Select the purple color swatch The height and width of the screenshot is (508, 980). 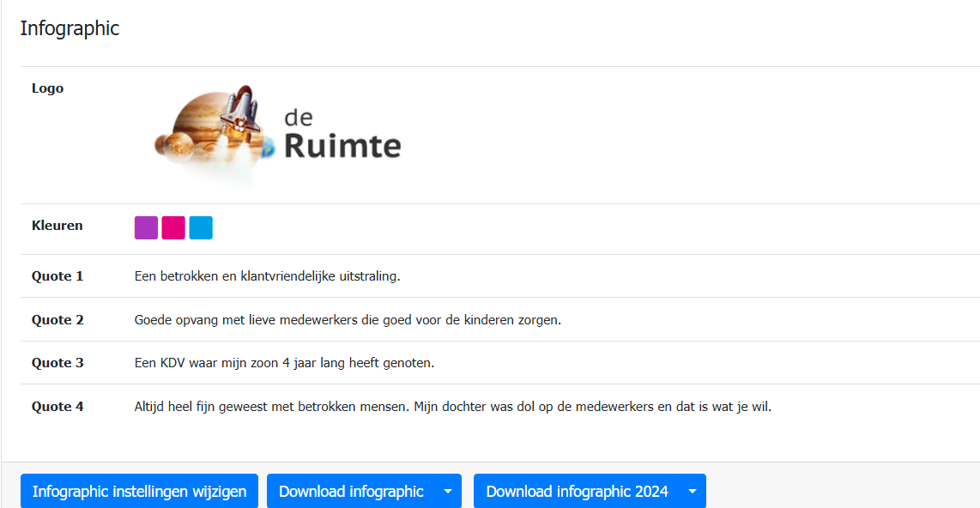pos(146,227)
